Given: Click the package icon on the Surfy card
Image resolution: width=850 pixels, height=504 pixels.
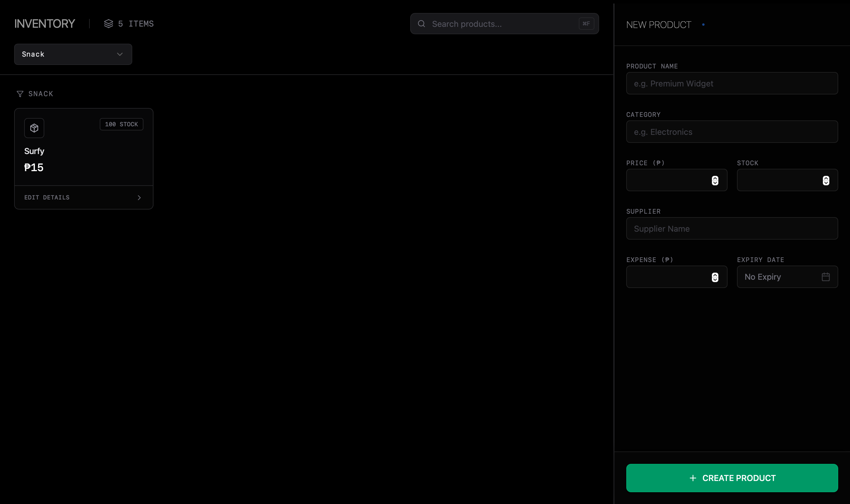Looking at the screenshot, I should coord(34,128).
